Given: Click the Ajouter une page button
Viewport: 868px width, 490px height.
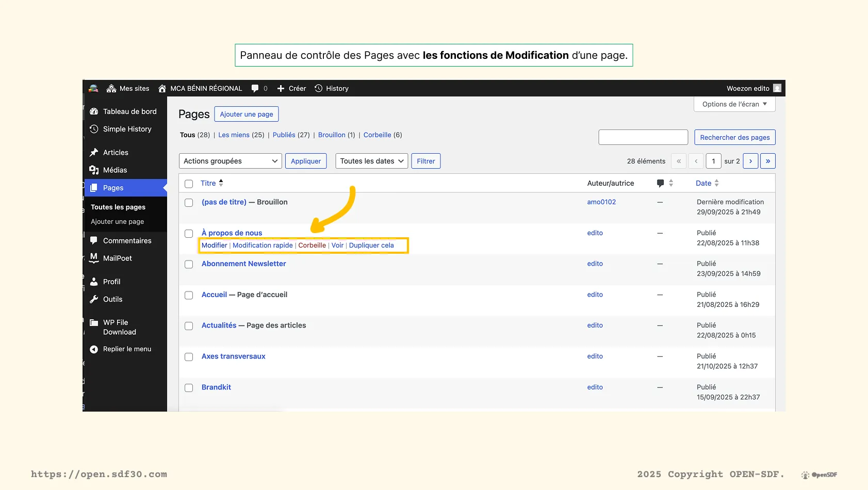Looking at the screenshot, I should 247,114.
